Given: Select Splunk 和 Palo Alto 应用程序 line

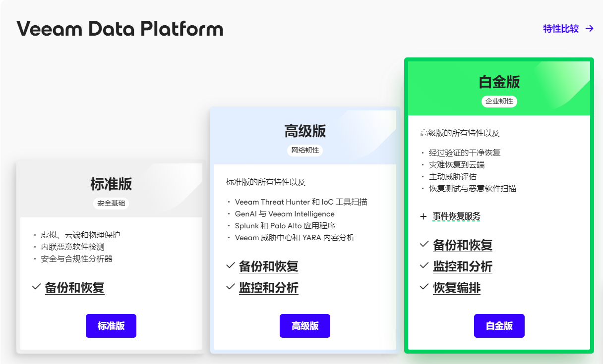Looking at the screenshot, I should point(285,226).
